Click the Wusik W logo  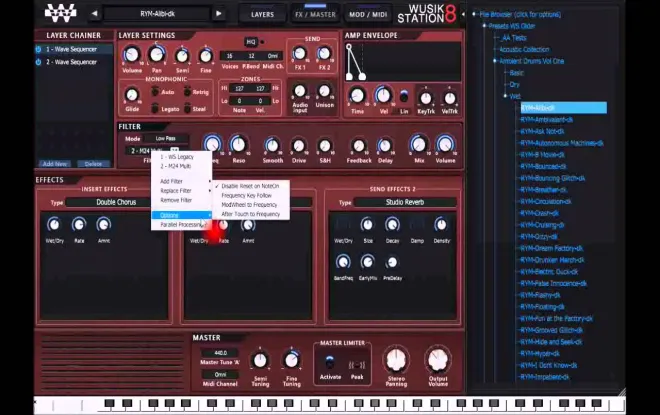[x=61, y=13]
